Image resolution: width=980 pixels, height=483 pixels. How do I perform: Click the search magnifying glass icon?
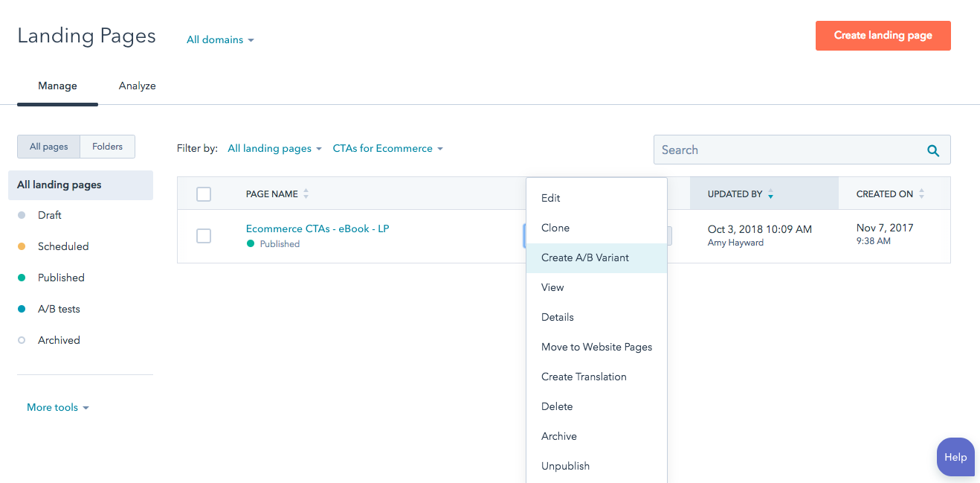[x=933, y=150]
